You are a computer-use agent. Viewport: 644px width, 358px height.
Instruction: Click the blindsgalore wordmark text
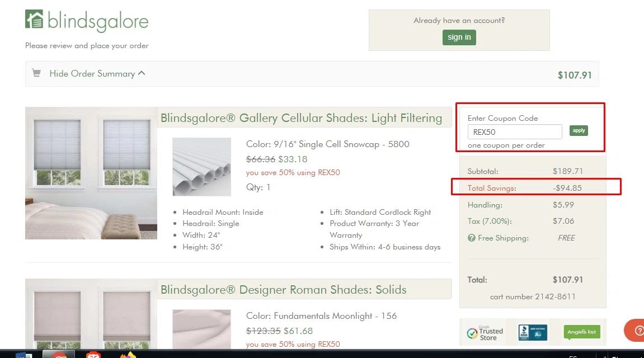(98, 21)
